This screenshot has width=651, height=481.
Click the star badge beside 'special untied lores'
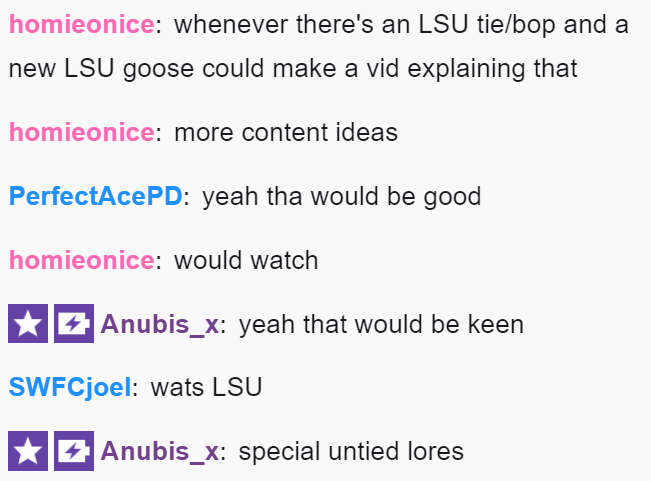click(x=28, y=451)
